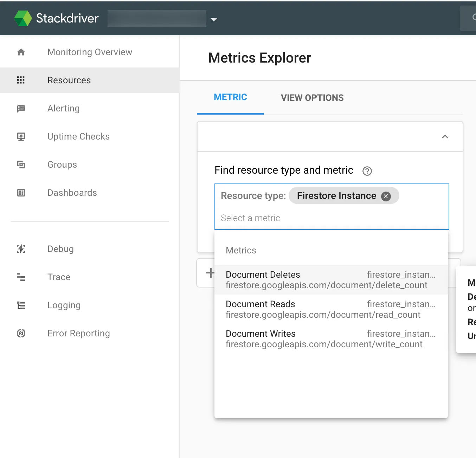Collapse the metric panel with chevron
This screenshot has height=458, width=476.
[x=445, y=137]
